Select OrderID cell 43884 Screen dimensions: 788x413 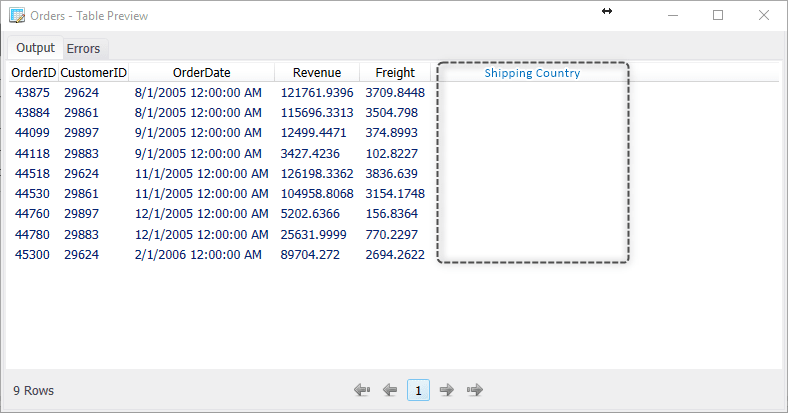pos(32,113)
